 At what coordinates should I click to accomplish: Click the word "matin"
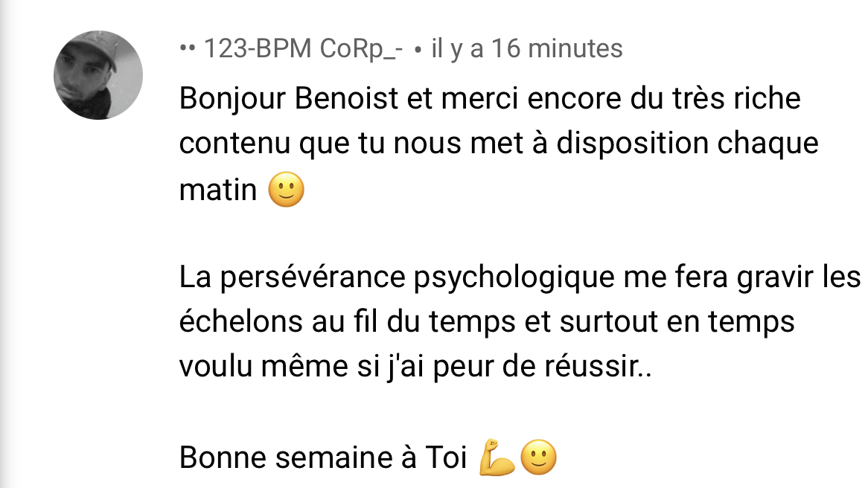click(218, 190)
